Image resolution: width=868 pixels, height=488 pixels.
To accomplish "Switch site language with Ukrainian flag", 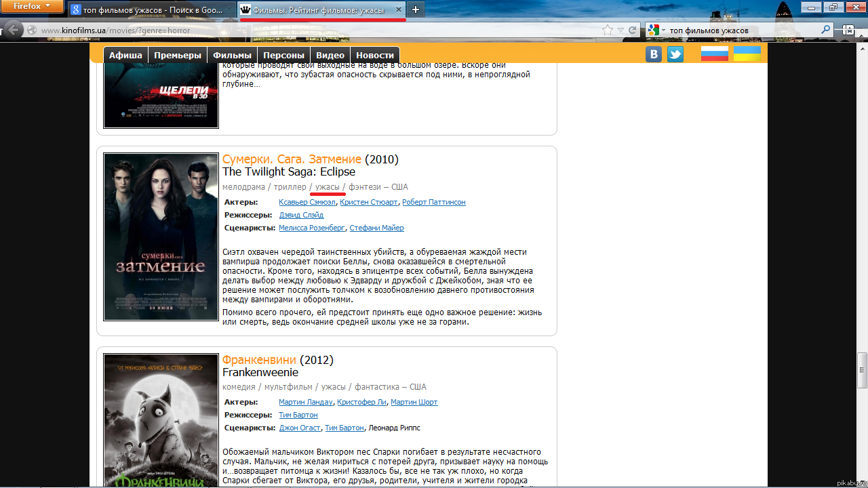I will pyautogui.click(x=747, y=54).
